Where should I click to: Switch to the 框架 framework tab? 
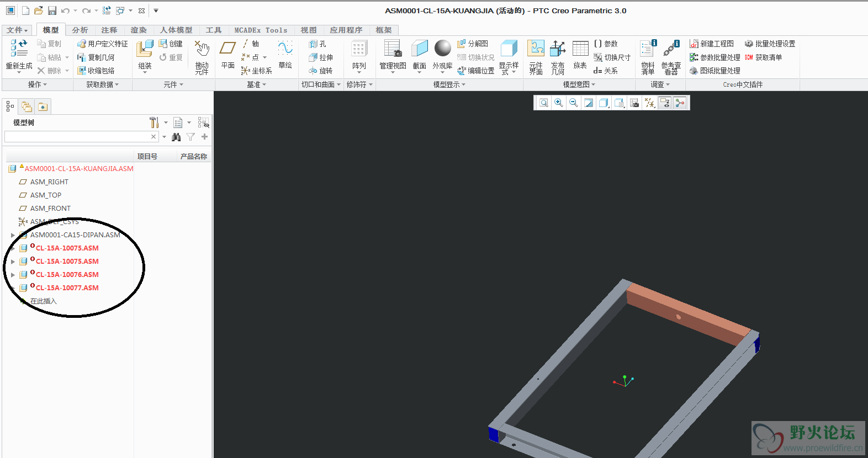pyautogui.click(x=384, y=30)
